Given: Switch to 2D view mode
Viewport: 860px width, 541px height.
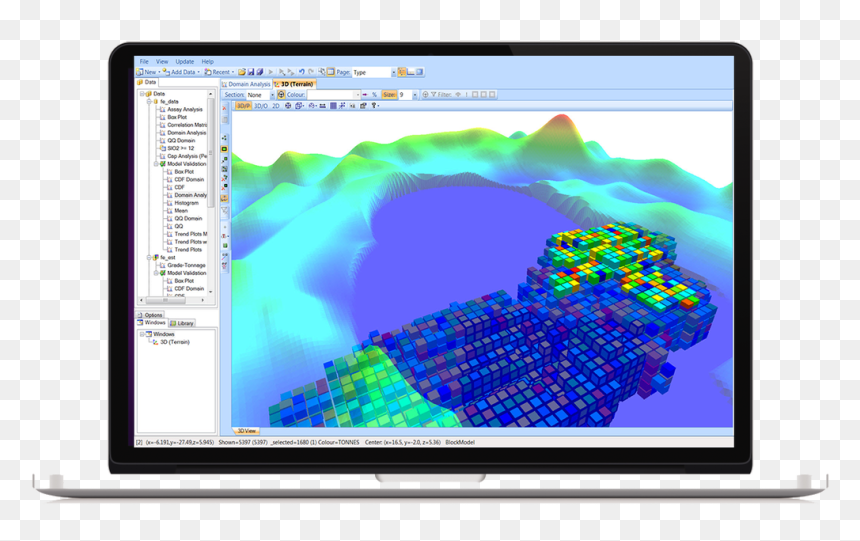Looking at the screenshot, I should pyautogui.click(x=276, y=106).
